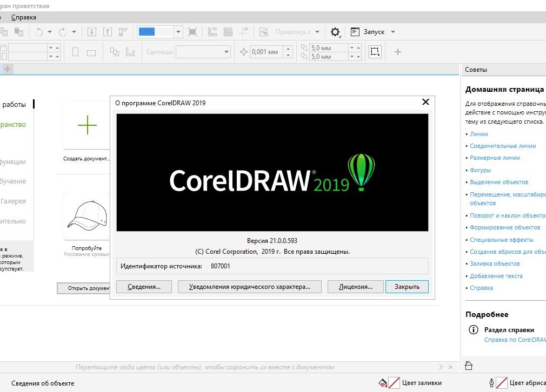
Task: Click the quick customize plus icon in property bar
Action: point(398,52)
